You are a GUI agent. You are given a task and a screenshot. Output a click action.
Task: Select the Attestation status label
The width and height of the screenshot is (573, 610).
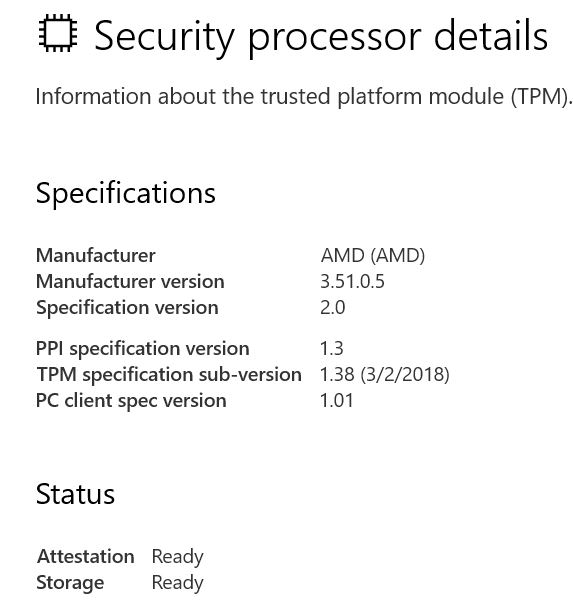86,556
